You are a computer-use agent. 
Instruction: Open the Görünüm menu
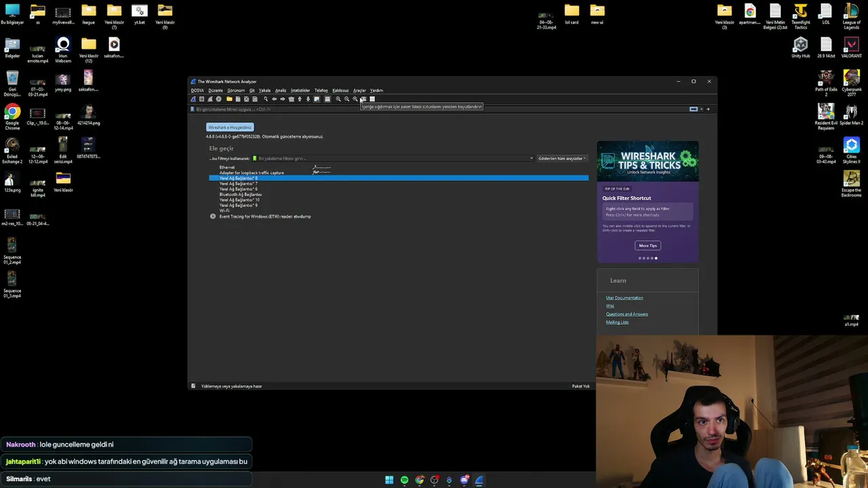click(x=236, y=90)
